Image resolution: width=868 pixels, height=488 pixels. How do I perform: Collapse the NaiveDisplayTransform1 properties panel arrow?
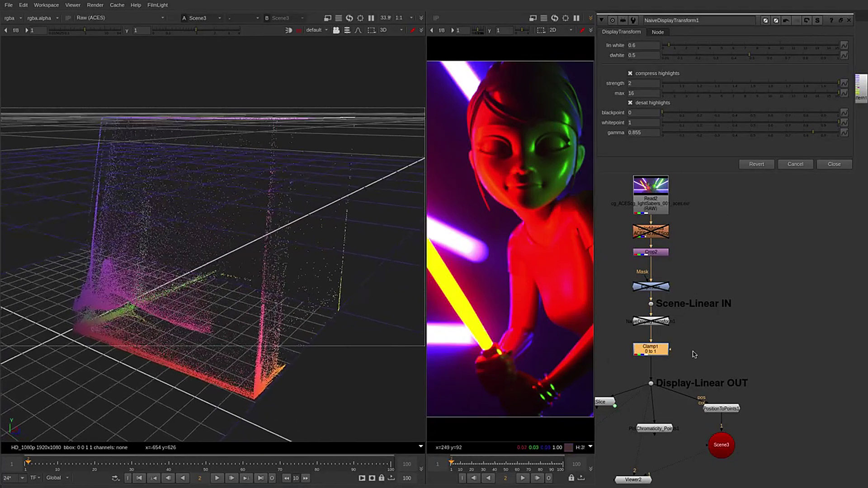pos(601,20)
